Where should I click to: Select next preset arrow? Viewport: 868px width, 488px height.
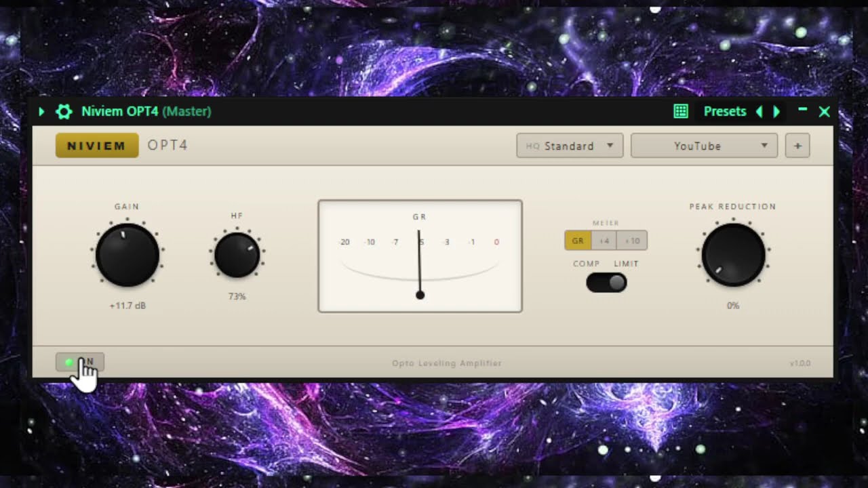(x=776, y=112)
